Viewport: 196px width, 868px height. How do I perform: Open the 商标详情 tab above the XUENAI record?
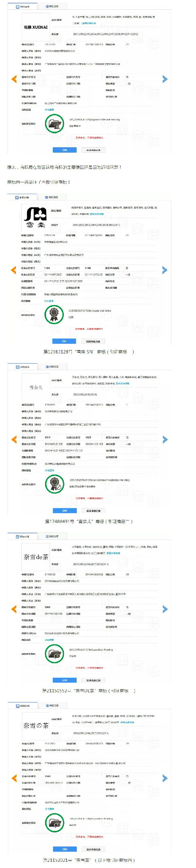pyautogui.click(x=23, y=7)
